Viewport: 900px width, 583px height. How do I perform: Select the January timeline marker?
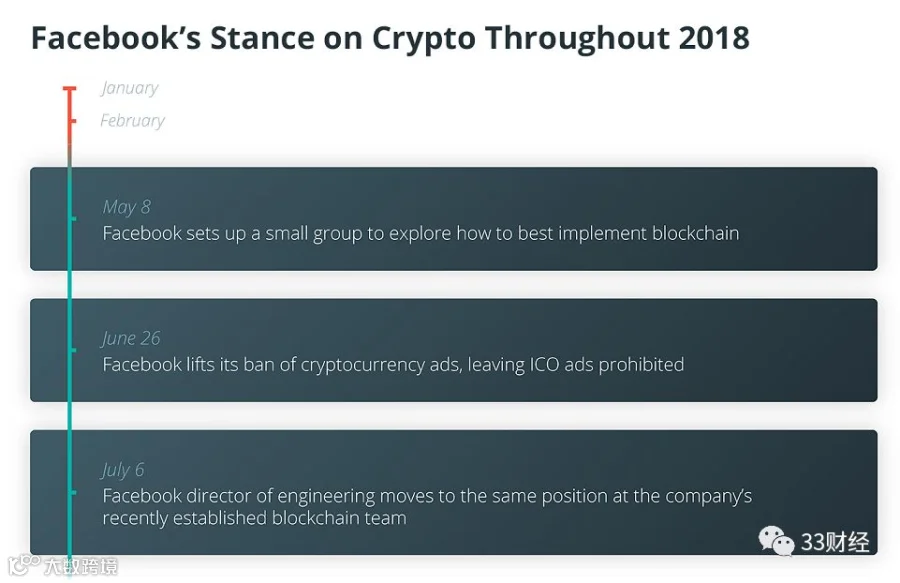[69, 88]
